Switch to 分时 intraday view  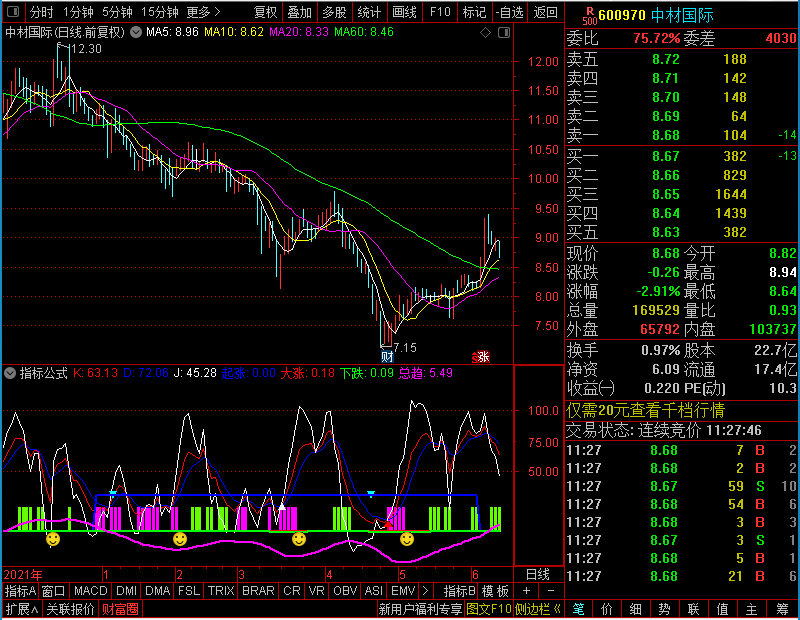pos(41,12)
